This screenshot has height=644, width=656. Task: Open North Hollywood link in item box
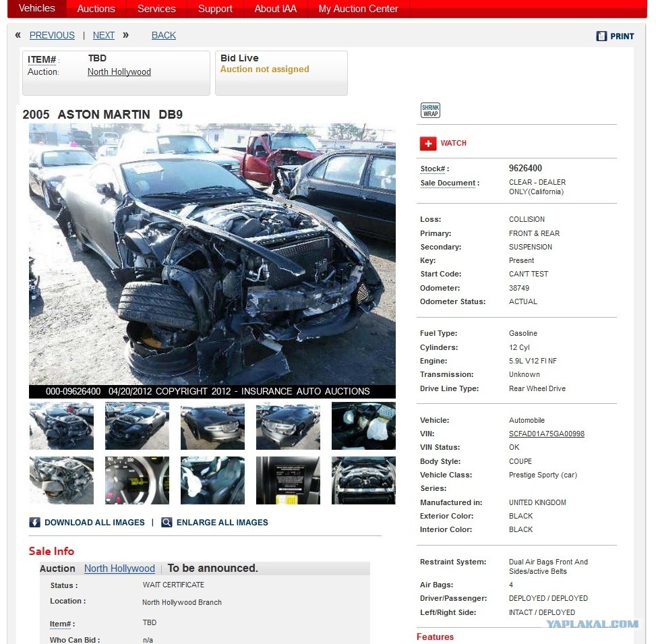click(119, 72)
